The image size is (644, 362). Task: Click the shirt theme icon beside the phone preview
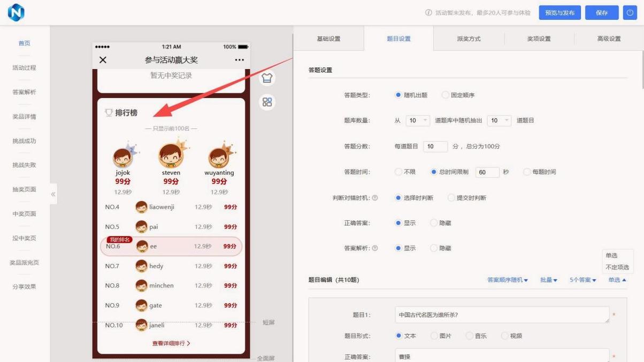coord(267,78)
